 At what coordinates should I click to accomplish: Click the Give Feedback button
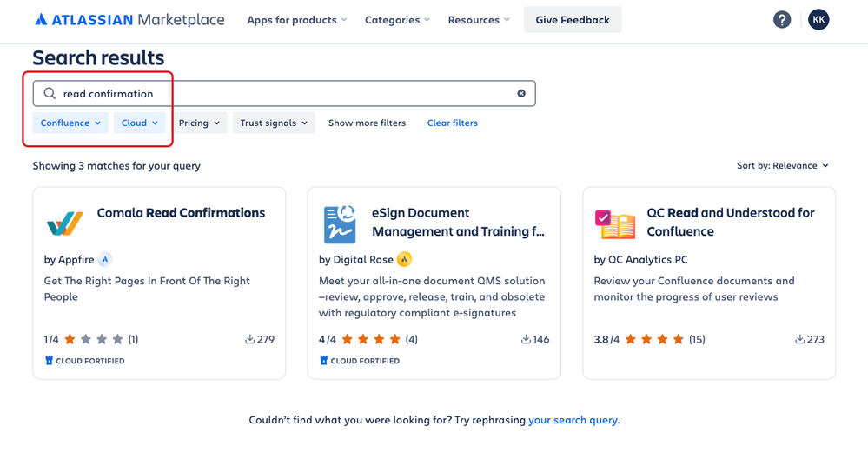573,20
